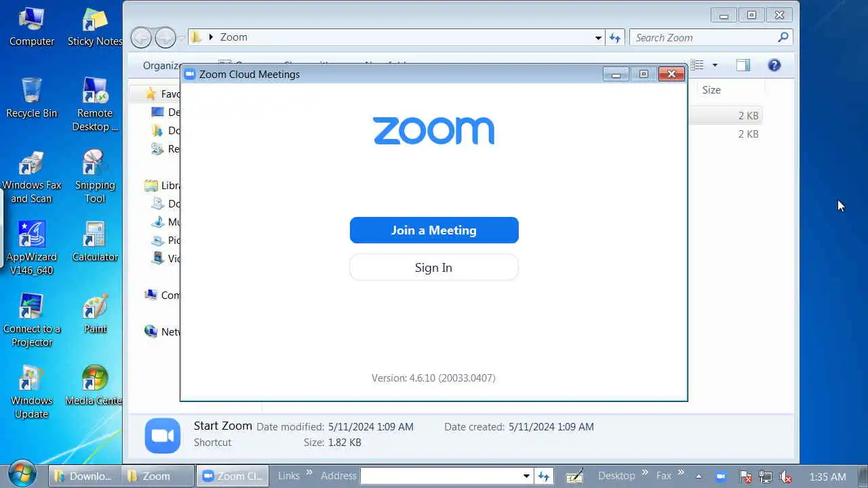Open the Computer desktop icon
The width and height of the screenshot is (868, 488).
[31, 27]
